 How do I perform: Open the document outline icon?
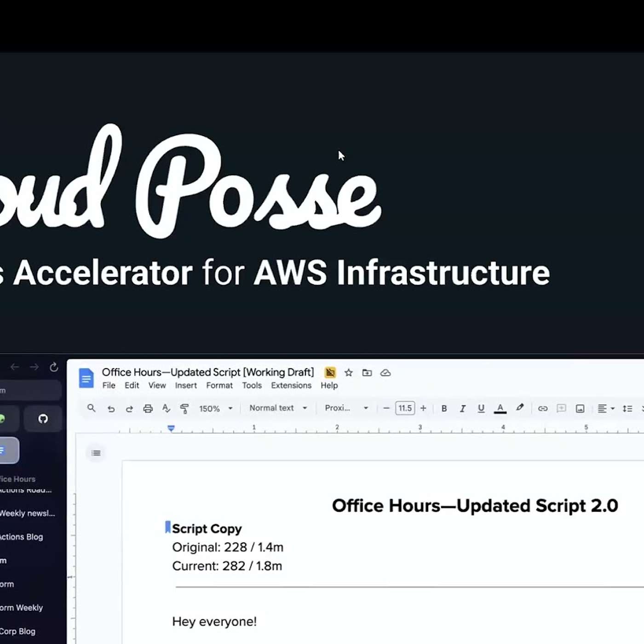click(96, 453)
